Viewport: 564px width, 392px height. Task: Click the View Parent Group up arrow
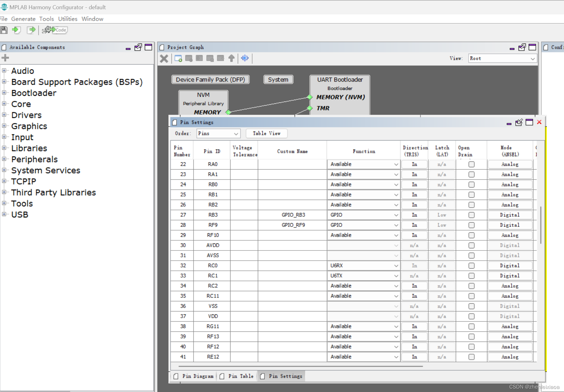[231, 58]
